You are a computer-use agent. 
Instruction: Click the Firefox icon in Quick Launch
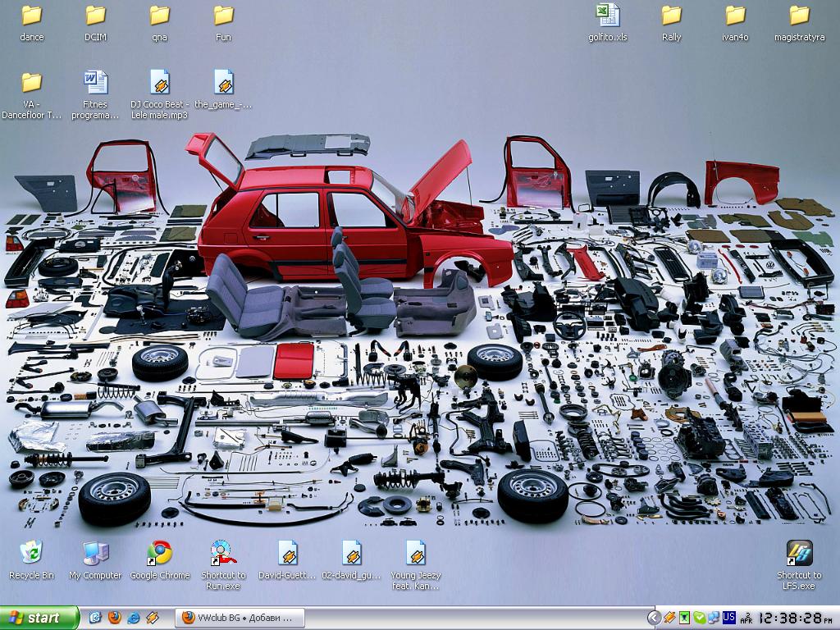114,618
